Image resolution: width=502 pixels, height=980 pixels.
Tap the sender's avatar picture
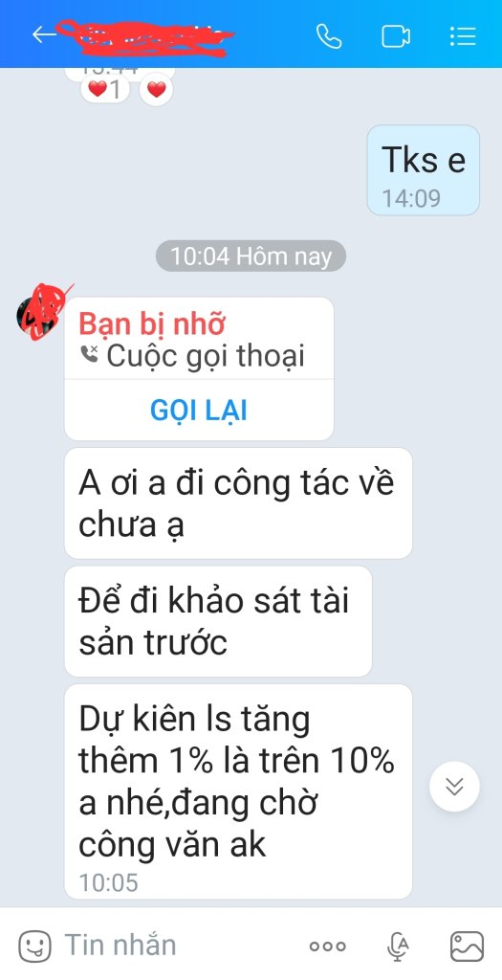point(38,311)
